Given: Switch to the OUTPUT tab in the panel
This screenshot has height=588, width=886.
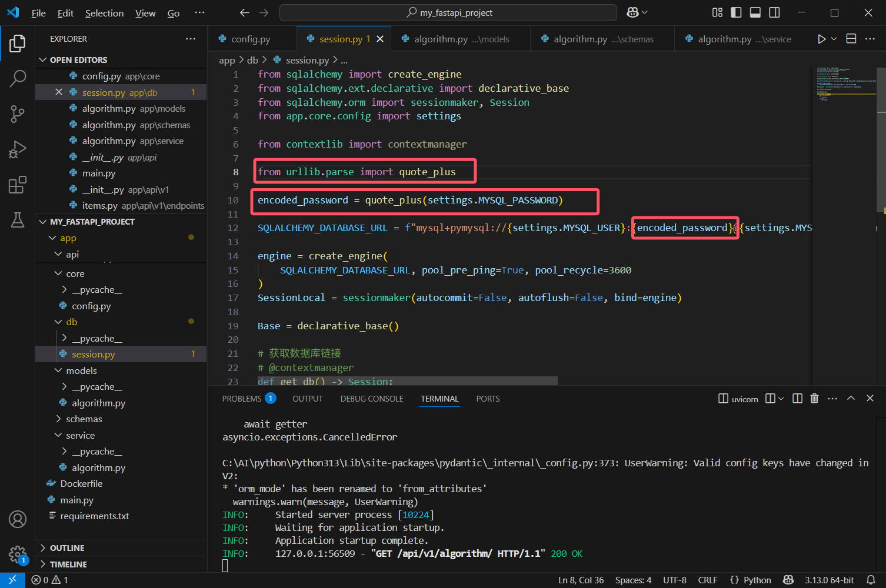Looking at the screenshot, I should coord(307,398).
